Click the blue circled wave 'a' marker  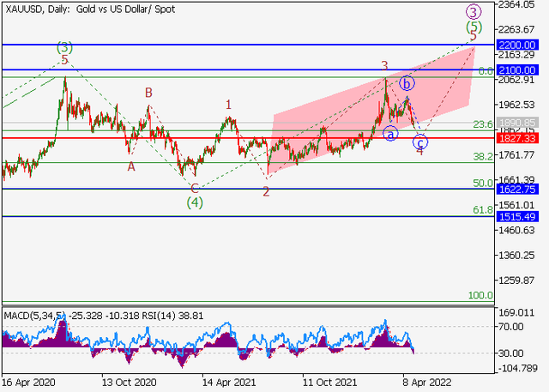[x=390, y=134]
